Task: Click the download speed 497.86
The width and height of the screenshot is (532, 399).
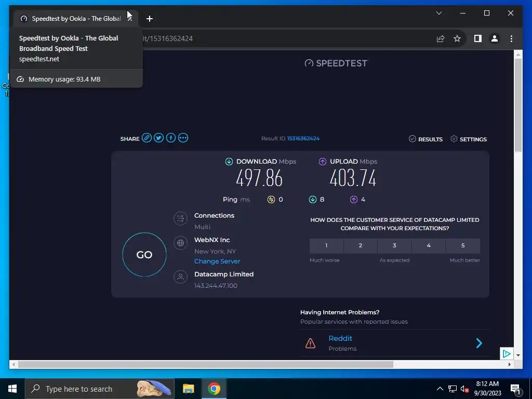Action: point(259,178)
